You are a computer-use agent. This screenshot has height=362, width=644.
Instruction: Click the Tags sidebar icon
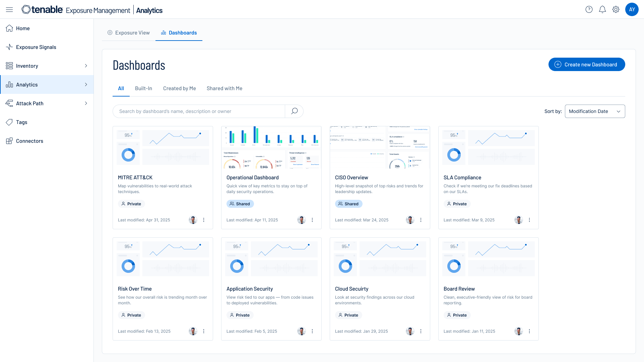[9, 122]
